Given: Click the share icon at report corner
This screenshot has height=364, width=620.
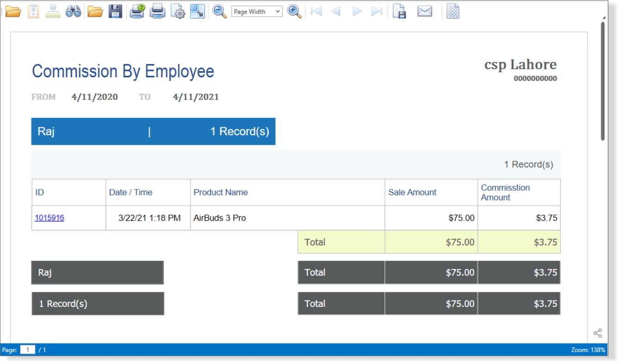Looking at the screenshot, I should pyautogui.click(x=598, y=333).
